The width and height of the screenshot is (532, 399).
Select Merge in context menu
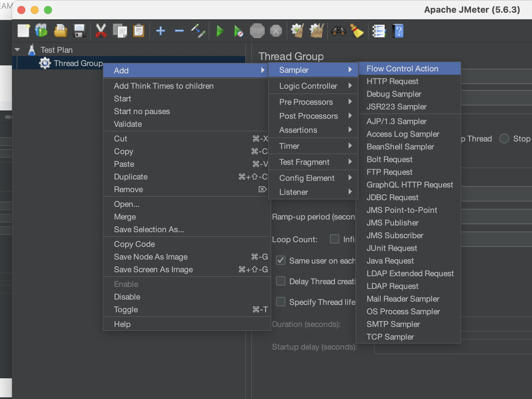pos(187,217)
